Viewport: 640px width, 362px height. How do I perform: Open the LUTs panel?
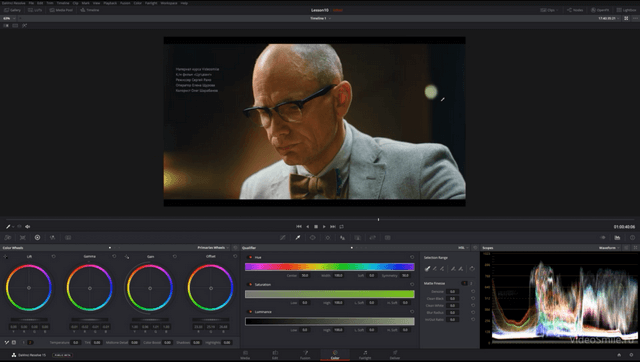point(35,10)
